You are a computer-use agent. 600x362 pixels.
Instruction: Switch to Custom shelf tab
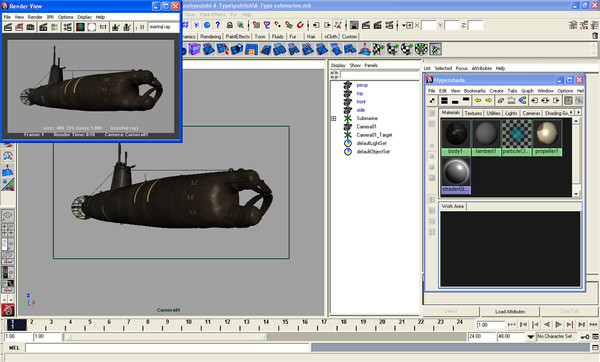[349, 37]
